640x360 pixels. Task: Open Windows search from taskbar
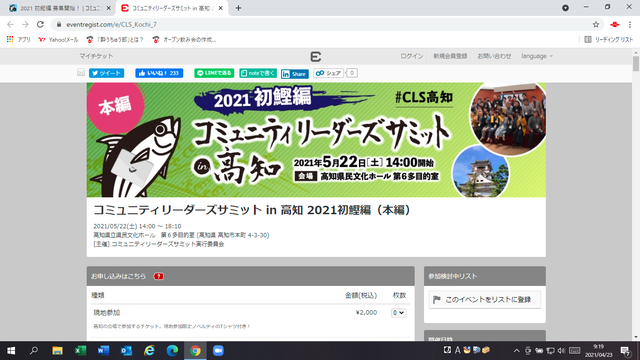point(34,351)
